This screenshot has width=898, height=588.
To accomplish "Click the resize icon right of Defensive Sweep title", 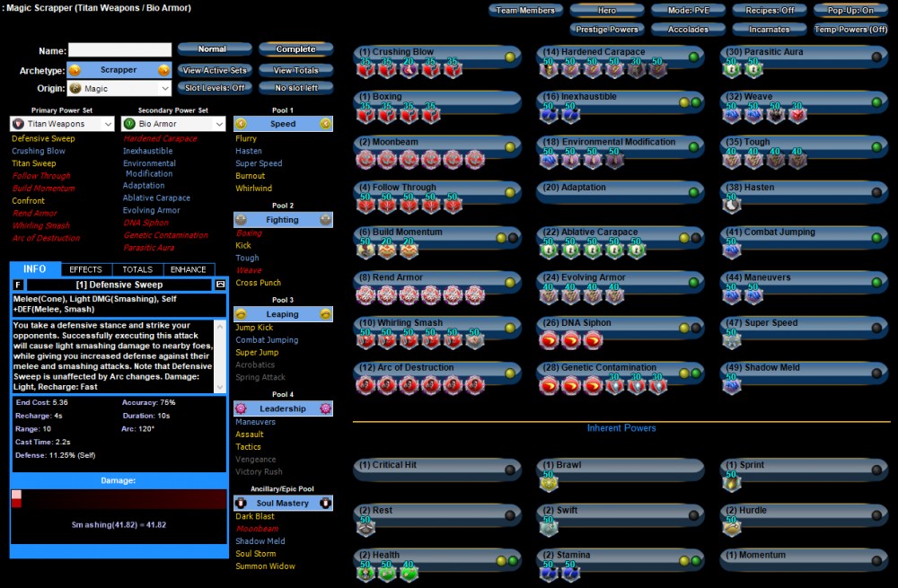I will pyautogui.click(x=220, y=285).
